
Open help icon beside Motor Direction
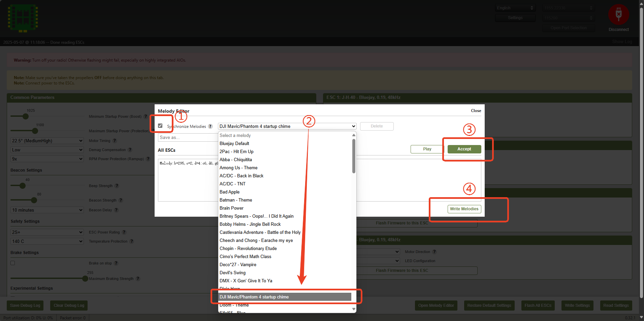(434, 252)
